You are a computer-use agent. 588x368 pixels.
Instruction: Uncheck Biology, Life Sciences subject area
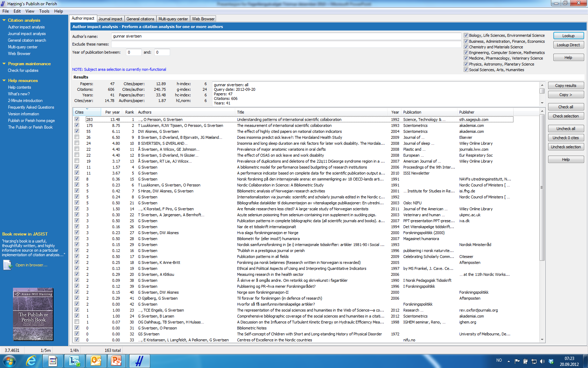(x=466, y=35)
